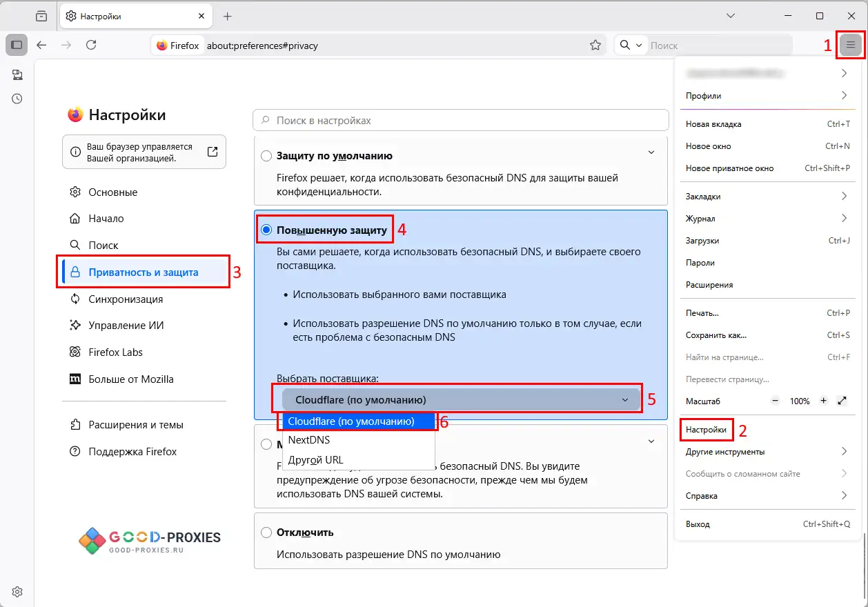Expand Журнал submenu

pos(768,219)
